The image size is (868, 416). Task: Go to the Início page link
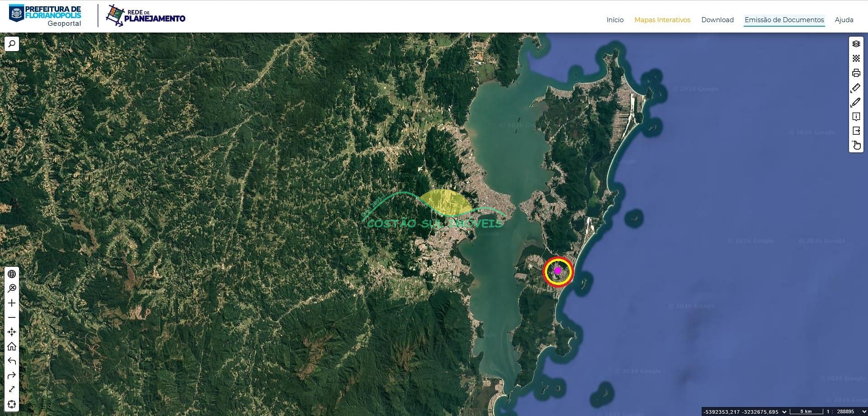pos(615,20)
